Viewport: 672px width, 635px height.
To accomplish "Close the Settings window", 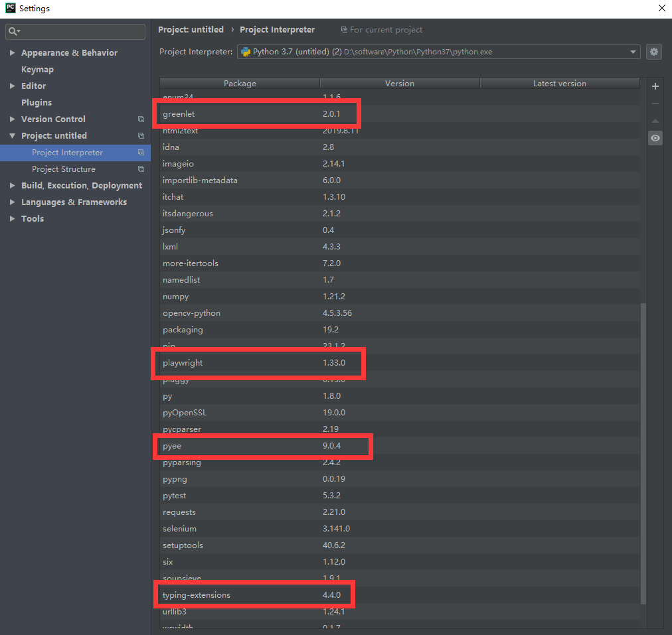I will 662,8.
